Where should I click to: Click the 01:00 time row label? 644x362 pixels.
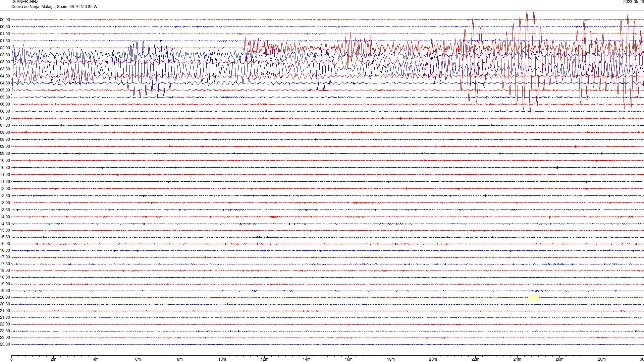(5, 34)
